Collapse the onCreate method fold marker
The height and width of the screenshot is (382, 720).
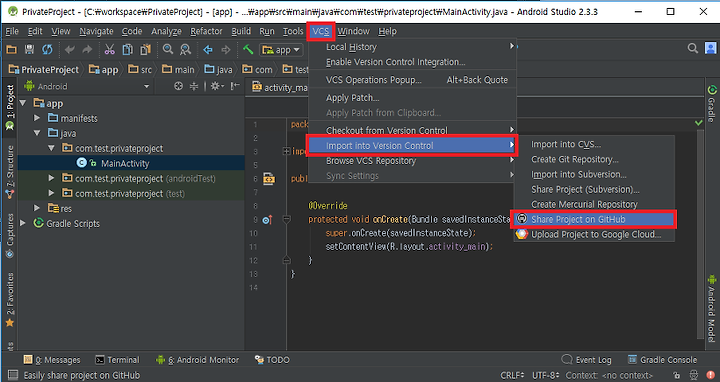click(x=287, y=219)
